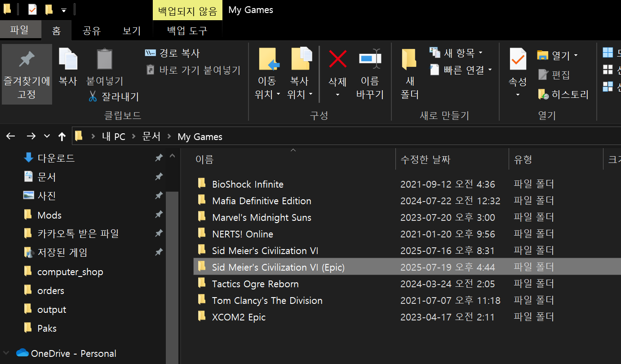Click Copy path (경로 복사)
The width and height of the screenshot is (621, 364).
pos(173,53)
